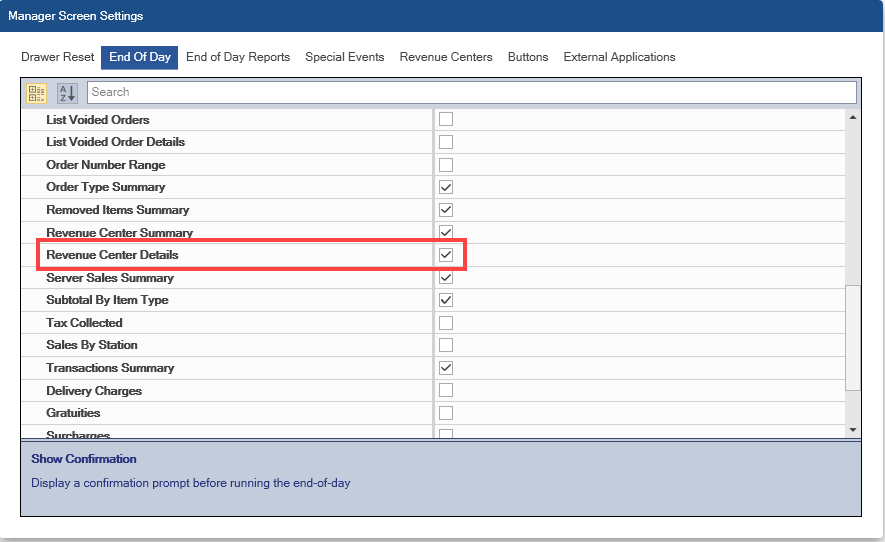Image resolution: width=885 pixels, height=542 pixels.
Task: Click the scrollbar down arrow
Action: 852,429
